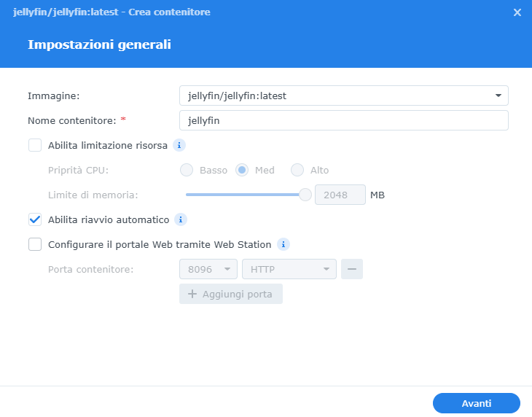Enable Abilita limitazione risorsa checkbox

35,145
